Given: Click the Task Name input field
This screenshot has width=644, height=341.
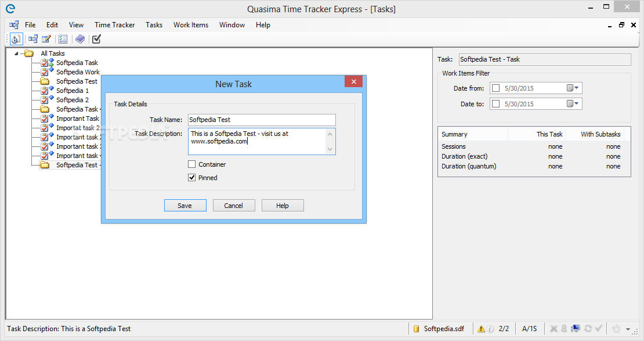Looking at the screenshot, I should [x=262, y=120].
